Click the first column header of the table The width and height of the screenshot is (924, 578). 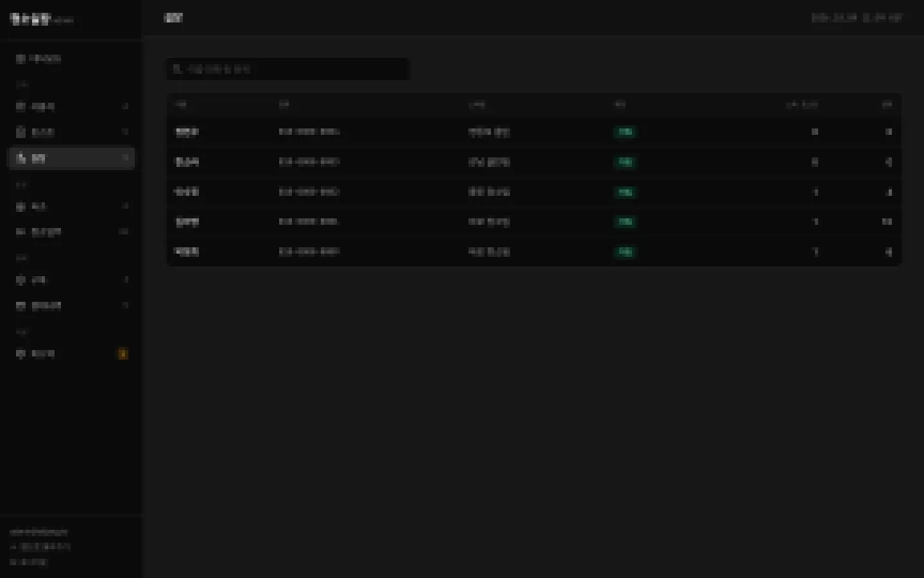pyautogui.click(x=181, y=105)
